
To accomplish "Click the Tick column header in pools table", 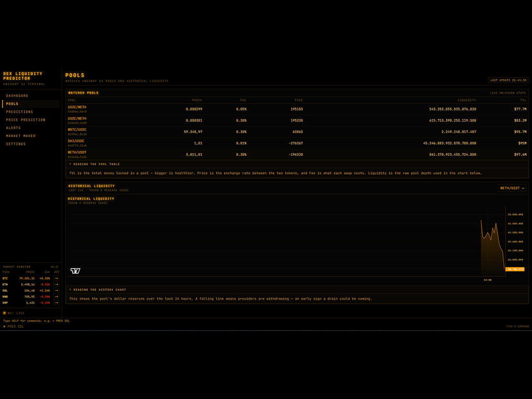I will 299,100.
